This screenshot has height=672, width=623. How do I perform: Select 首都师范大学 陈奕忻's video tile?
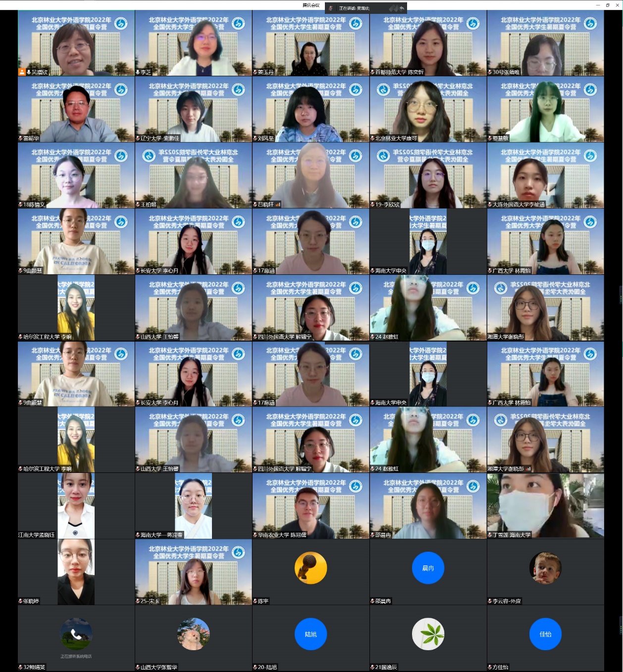pos(428,43)
